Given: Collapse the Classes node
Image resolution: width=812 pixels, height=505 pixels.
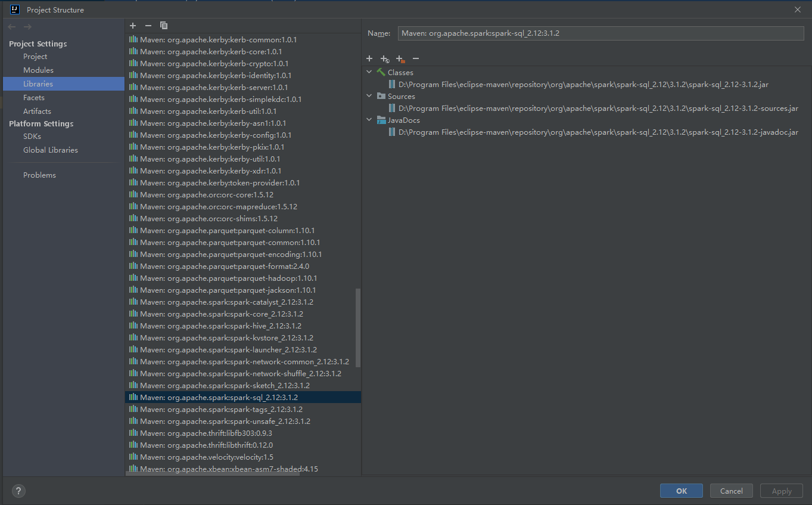Looking at the screenshot, I should click(x=369, y=72).
